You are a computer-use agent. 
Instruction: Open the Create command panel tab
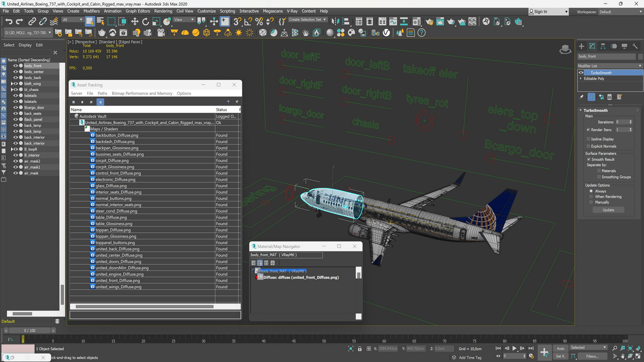point(582,46)
